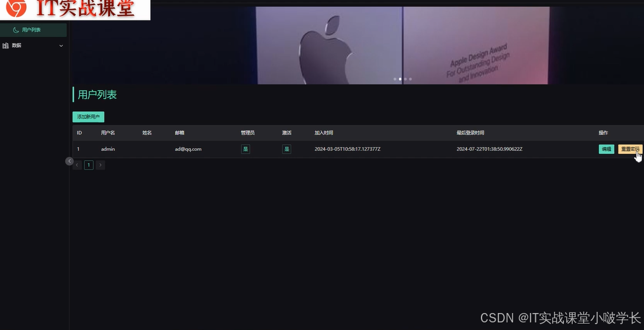
Task: Click the 加入时间 column header
Action: (324, 133)
